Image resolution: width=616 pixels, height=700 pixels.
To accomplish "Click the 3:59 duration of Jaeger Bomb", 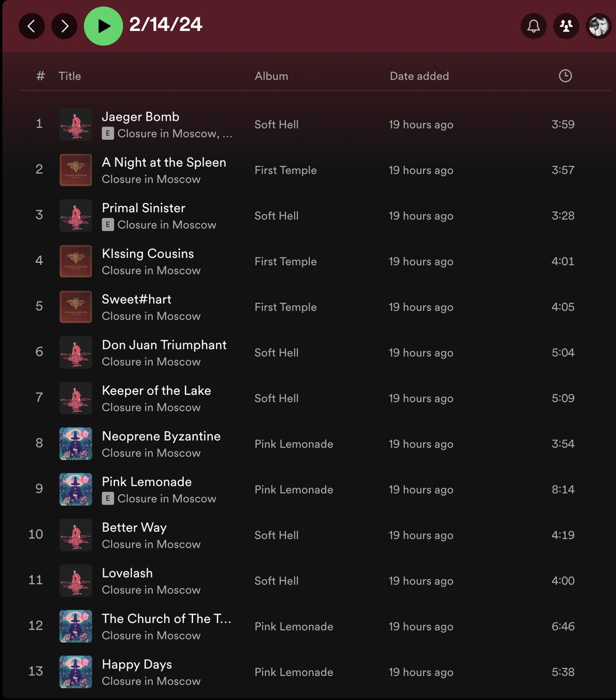I will (563, 124).
